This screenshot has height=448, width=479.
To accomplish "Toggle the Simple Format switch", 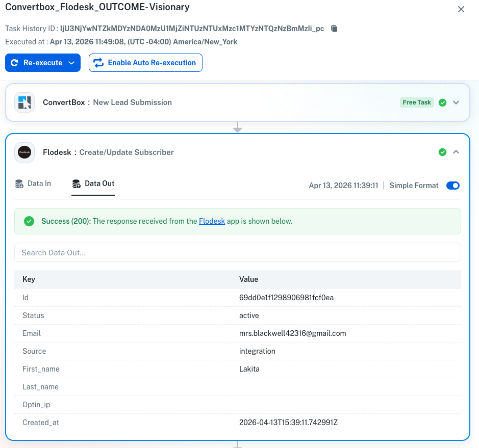I will (452, 186).
